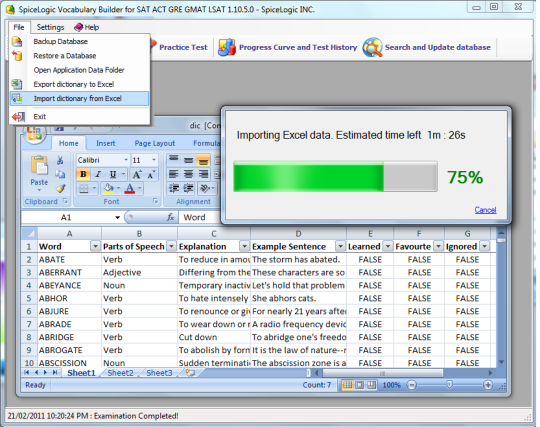Click the Font group dialog launcher
This screenshot has height=427, width=540.
coord(155,201)
